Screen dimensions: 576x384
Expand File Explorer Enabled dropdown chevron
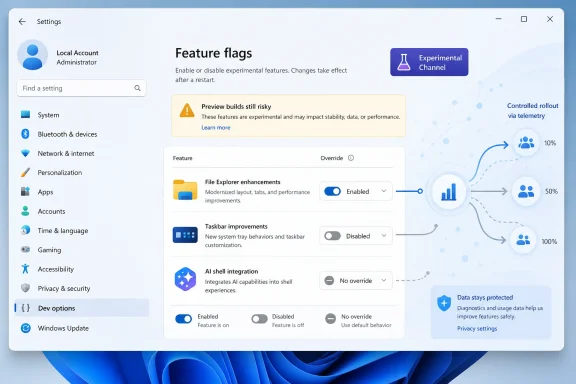384,191
